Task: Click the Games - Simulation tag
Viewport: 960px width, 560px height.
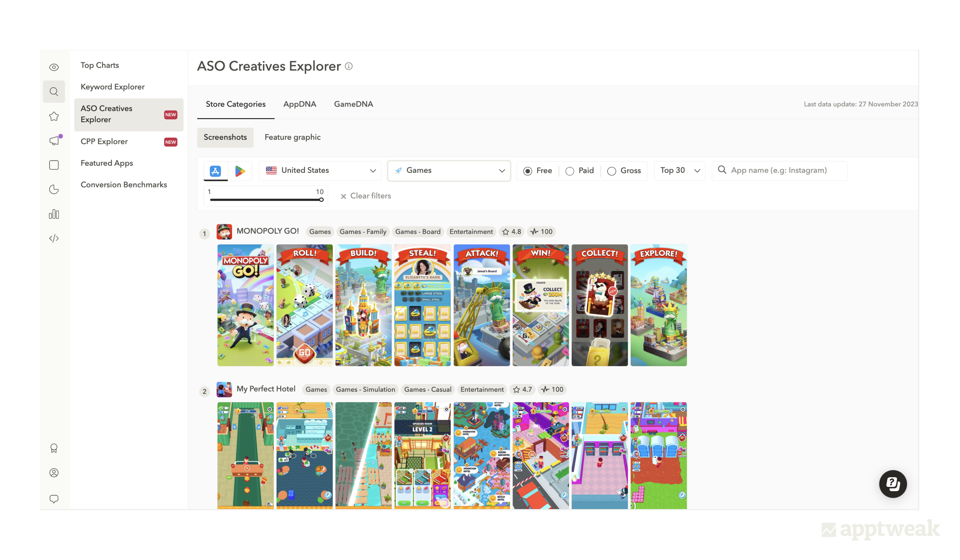Action: point(365,389)
